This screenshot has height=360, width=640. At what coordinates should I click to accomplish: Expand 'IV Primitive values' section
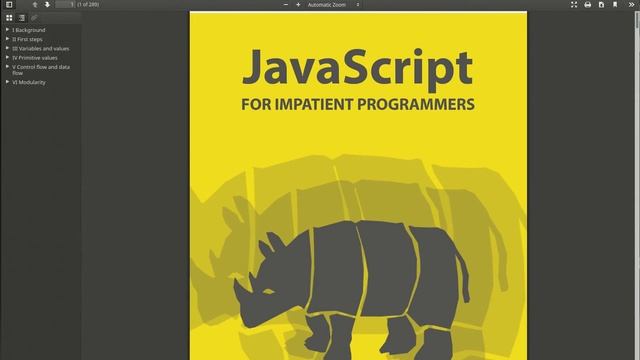(7, 58)
